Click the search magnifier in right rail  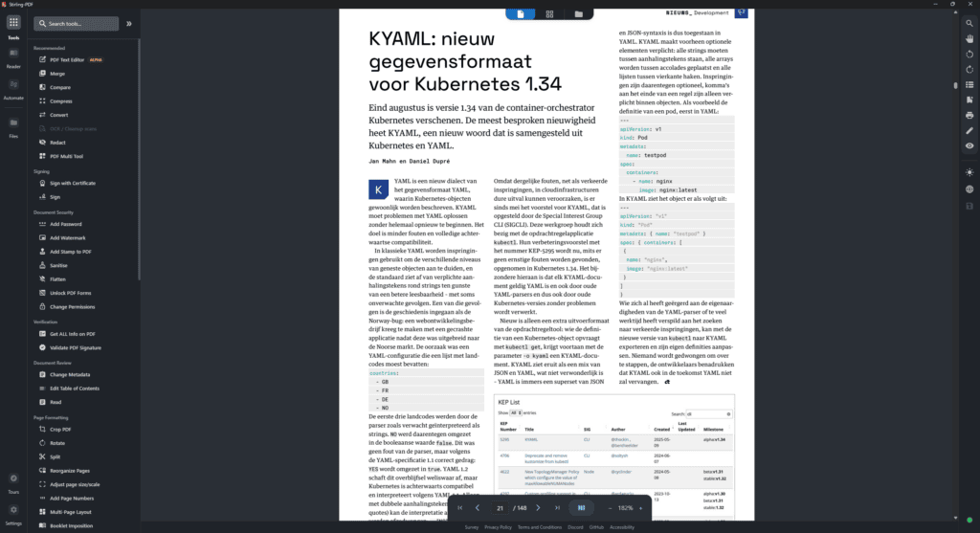click(969, 23)
